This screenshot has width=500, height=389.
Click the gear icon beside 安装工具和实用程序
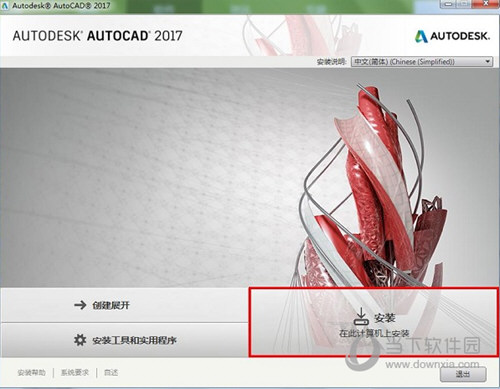pyautogui.click(x=80, y=340)
